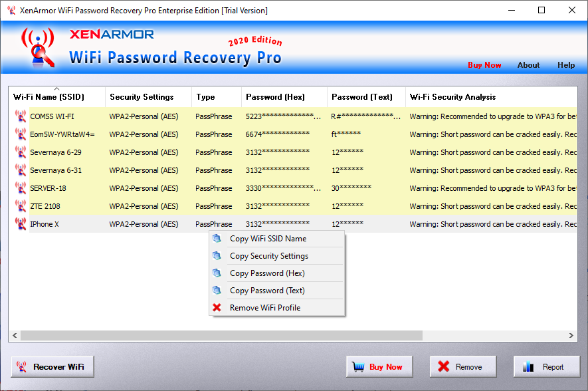
Task: Select the ZTE 2108 network name
Action: pyautogui.click(x=45, y=206)
